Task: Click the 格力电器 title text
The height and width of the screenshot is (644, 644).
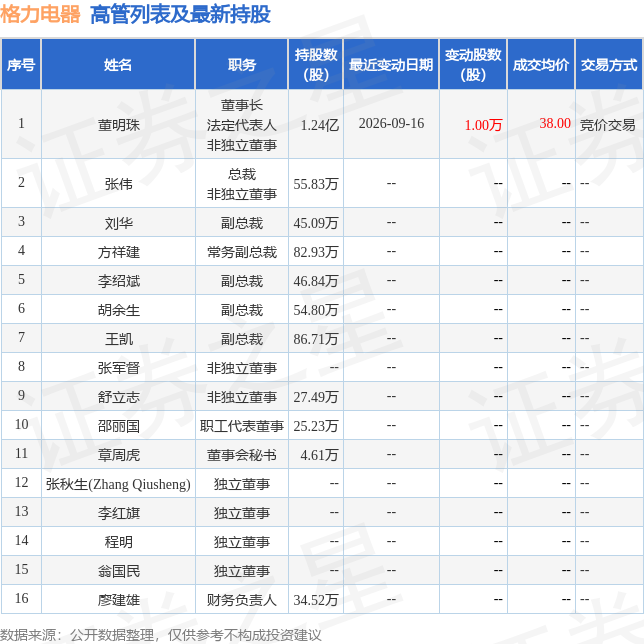Action: point(40,14)
